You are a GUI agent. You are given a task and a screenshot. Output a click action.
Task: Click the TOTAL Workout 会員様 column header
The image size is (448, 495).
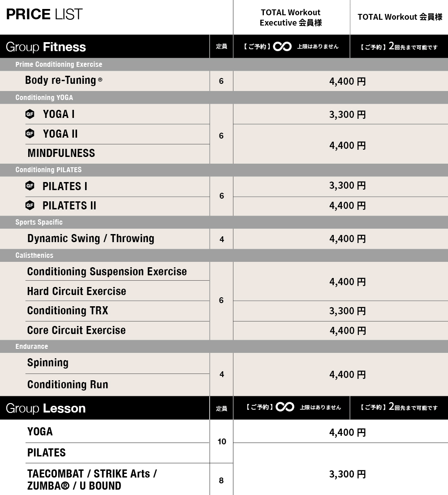pyautogui.click(x=400, y=17)
